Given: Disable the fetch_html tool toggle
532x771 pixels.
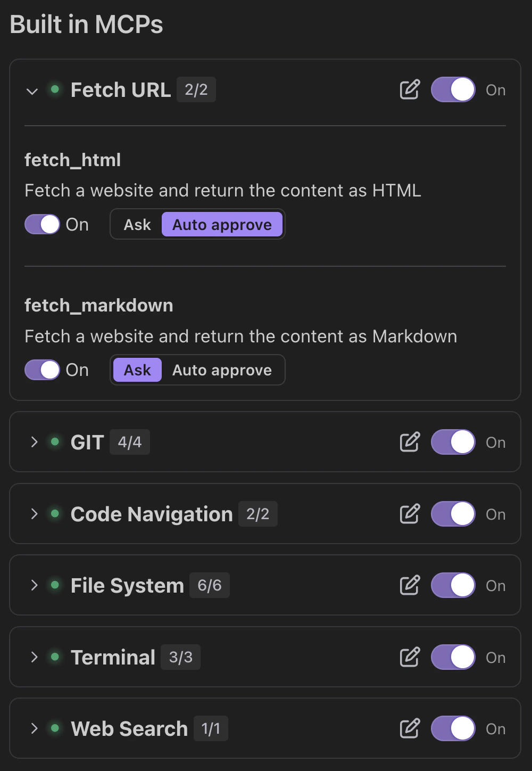Looking at the screenshot, I should pos(41,224).
